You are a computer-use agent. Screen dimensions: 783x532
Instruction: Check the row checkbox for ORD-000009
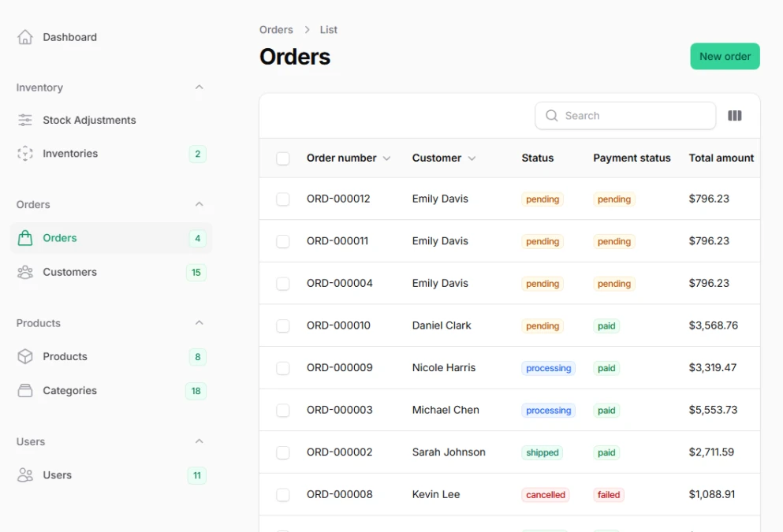coord(282,367)
